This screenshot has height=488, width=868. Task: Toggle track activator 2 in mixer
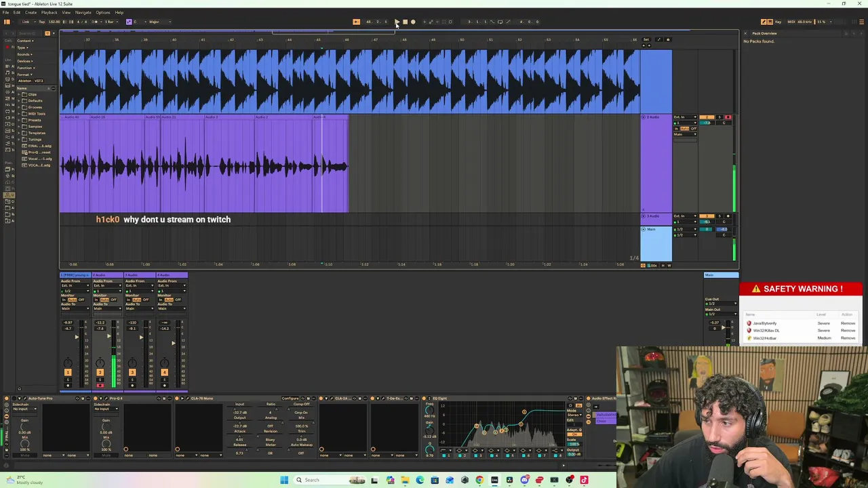pos(100,372)
